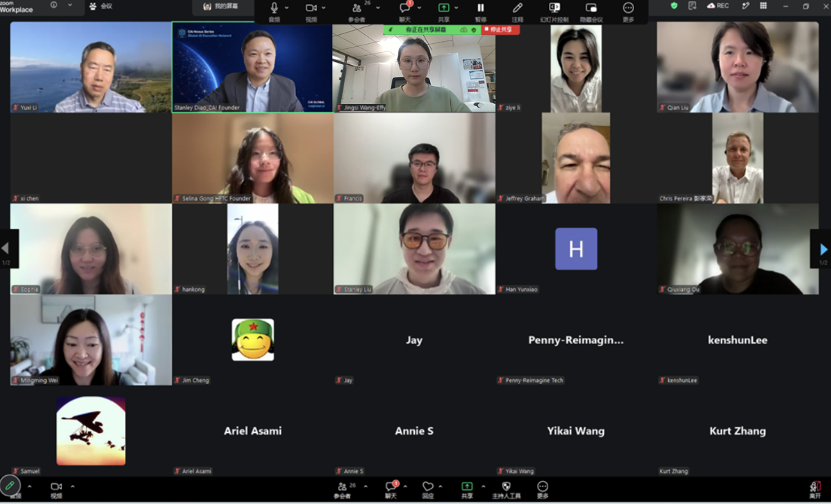
Task: Expand the dropdown arrow beside info icon
Action: coord(70,5)
